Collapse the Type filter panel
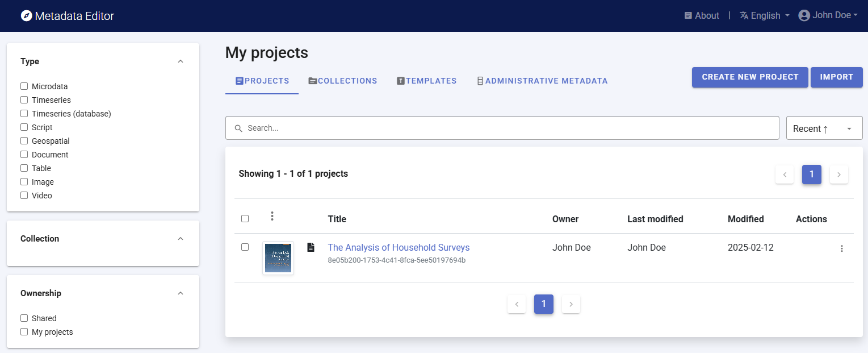The height and width of the screenshot is (353, 868). (181, 61)
